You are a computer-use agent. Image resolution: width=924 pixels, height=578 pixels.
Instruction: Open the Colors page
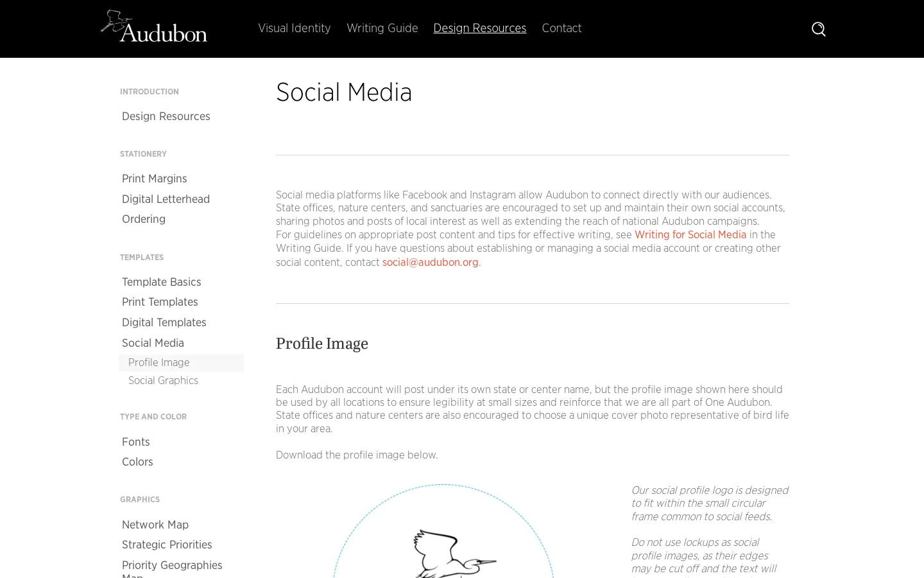[x=137, y=462]
